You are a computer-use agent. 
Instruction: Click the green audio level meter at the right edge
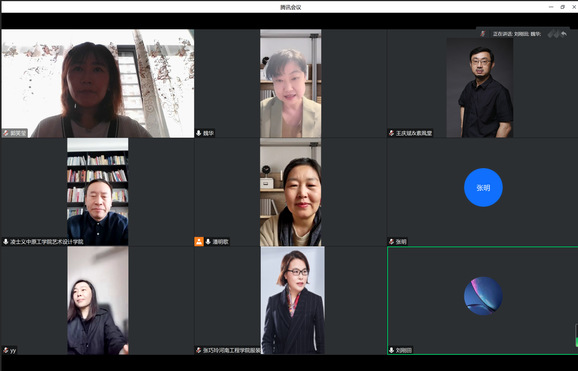point(577,336)
